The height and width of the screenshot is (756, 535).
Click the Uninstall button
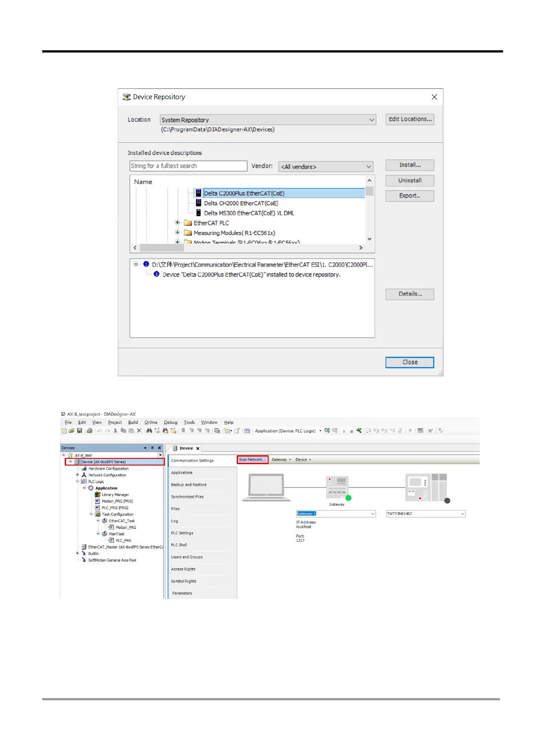(x=410, y=180)
